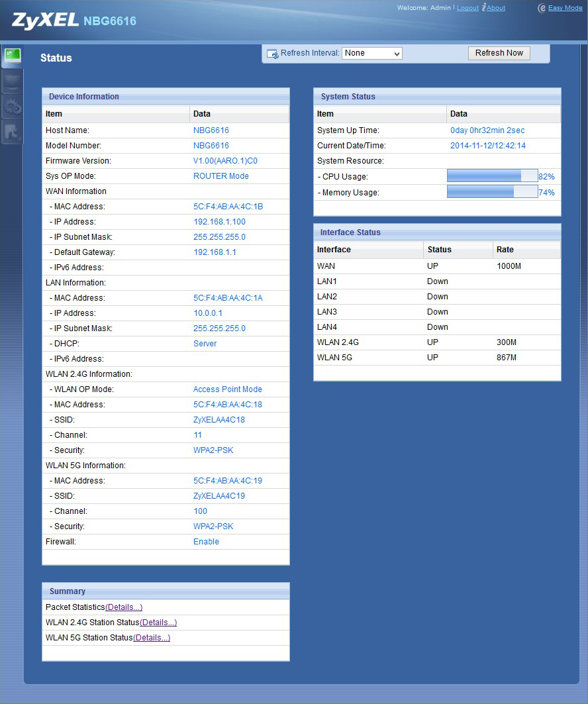Image resolution: width=588 pixels, height=704 pixels.
Task: Open the Refresh Interval dropdown
Action: tap(371, 53)
